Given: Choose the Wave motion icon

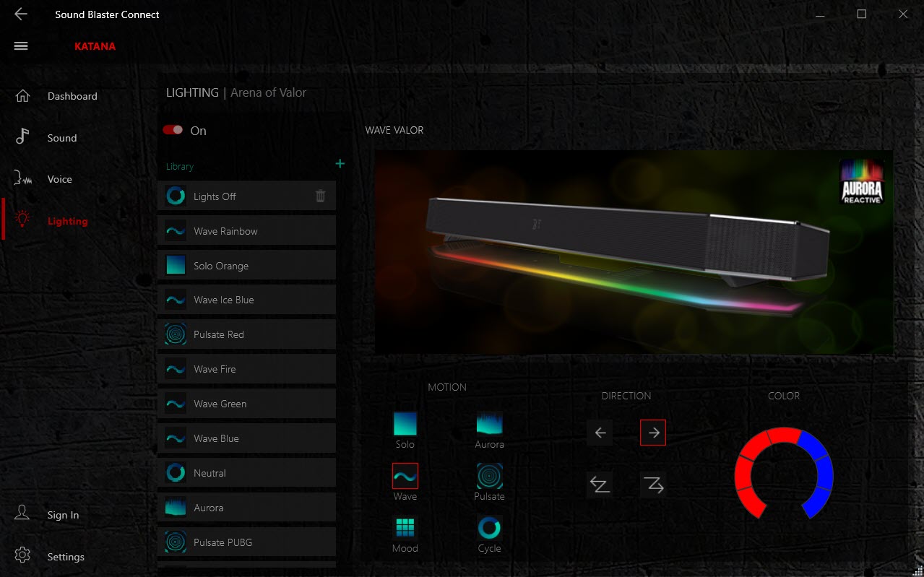Looking at the screenshot, I should (405, 476).
